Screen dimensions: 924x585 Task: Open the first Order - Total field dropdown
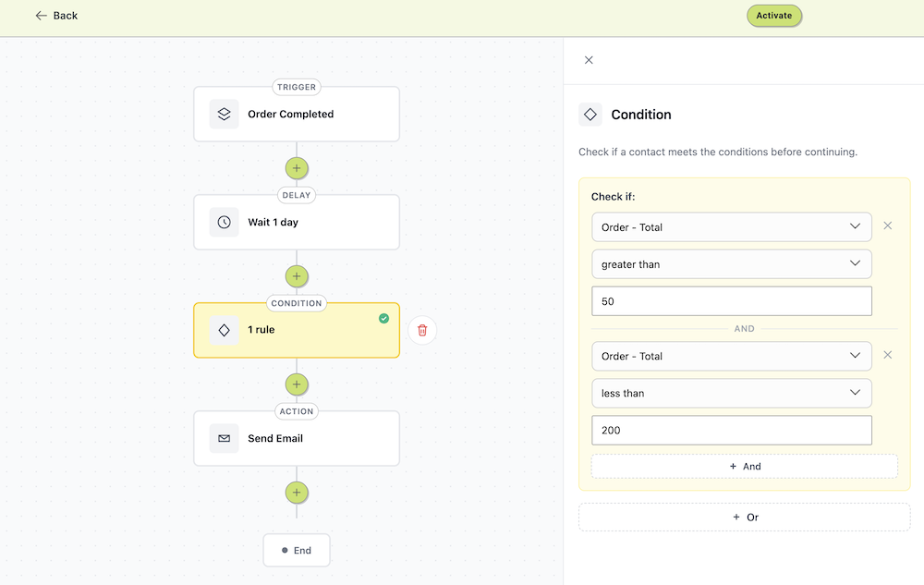pos(731,226)
